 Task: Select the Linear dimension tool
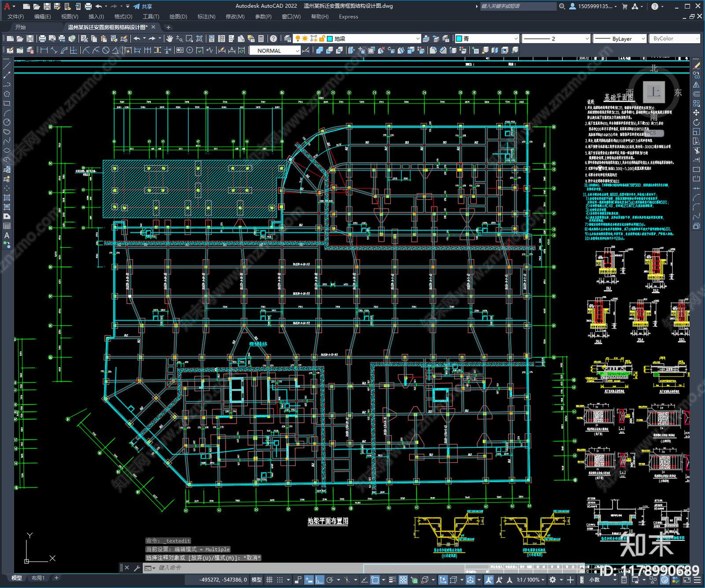(x=44, y=50)
